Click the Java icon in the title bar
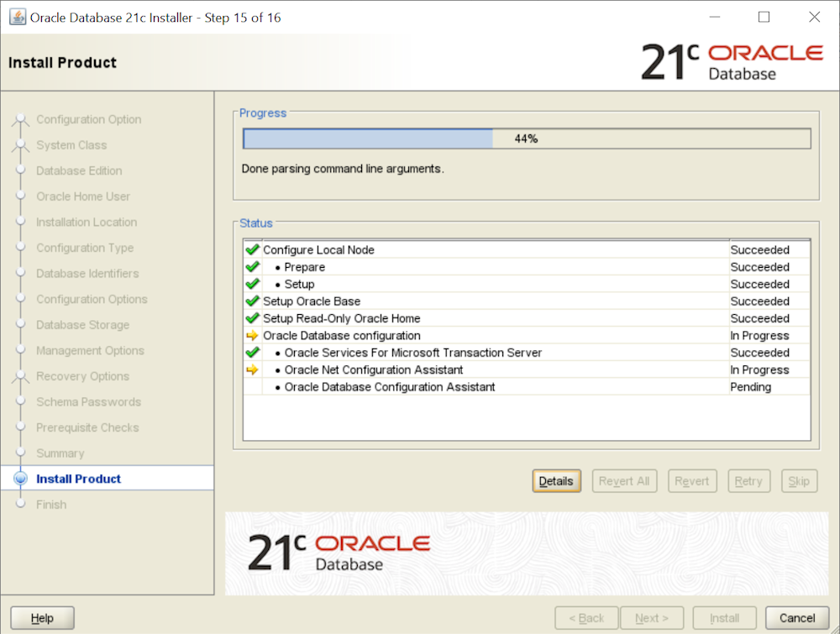840x634 pixels. pyautogui.click(x=17, y=18)
